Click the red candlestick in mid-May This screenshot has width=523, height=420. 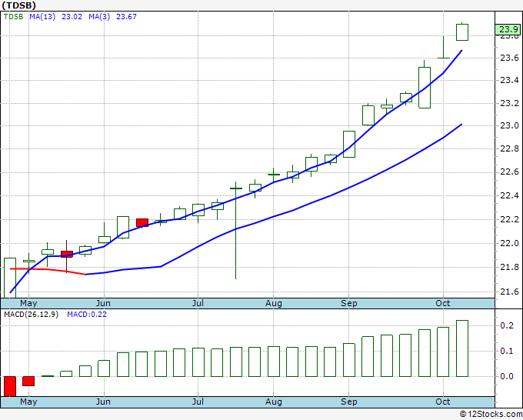[67, 254]
